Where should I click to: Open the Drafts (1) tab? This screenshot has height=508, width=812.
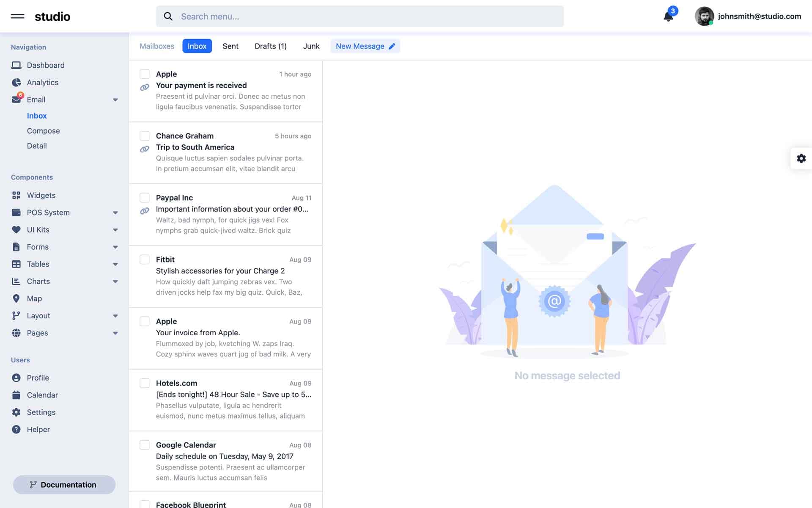(270, 46)
